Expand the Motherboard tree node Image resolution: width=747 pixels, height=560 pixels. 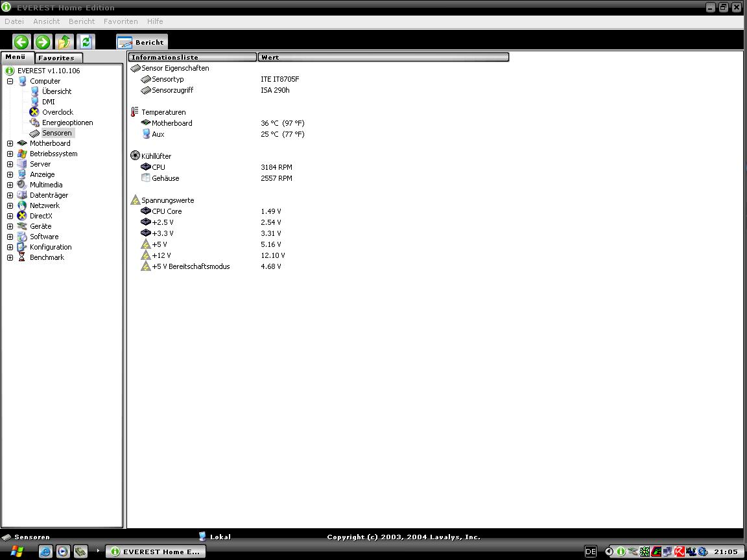(10, 143)
